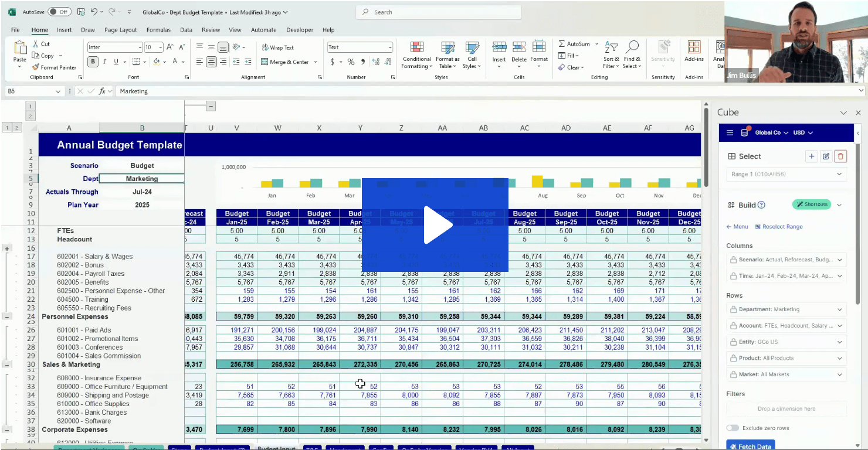868x450 pixels.
Task: Edit Range 1 using the pencil icon
Action: (826, 156)
